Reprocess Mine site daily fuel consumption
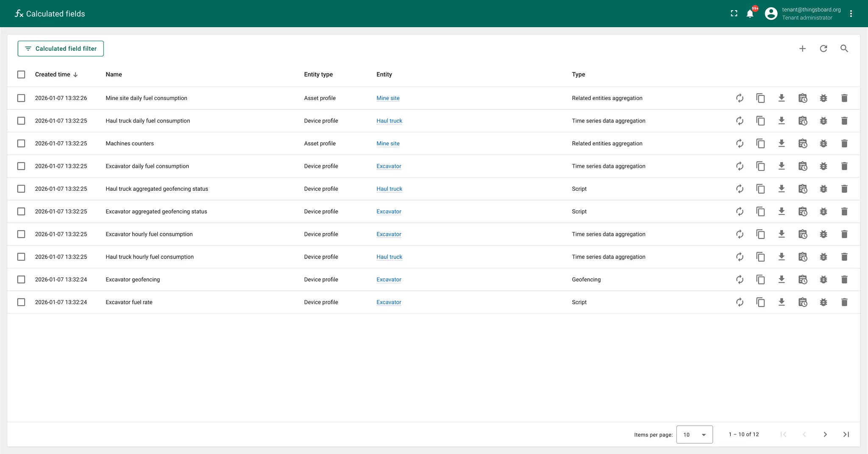Viewport: 868px width, 454px height. [x=740, y=98]
